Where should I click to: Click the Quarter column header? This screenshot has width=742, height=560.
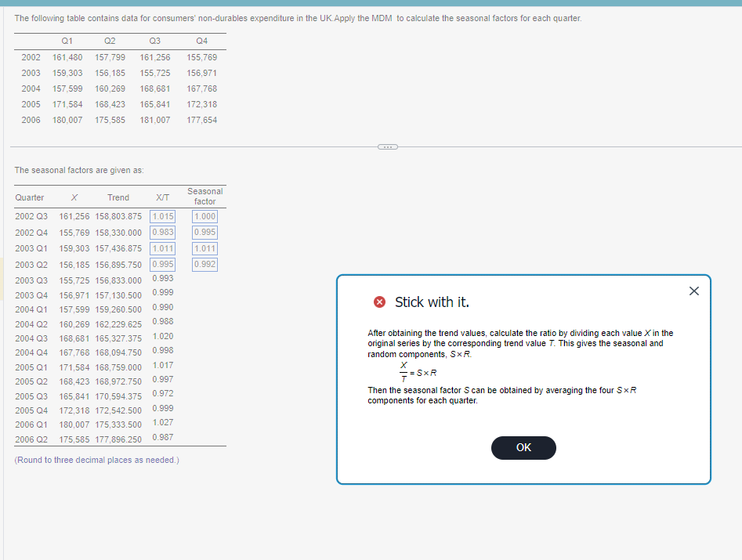click(29, 197)
